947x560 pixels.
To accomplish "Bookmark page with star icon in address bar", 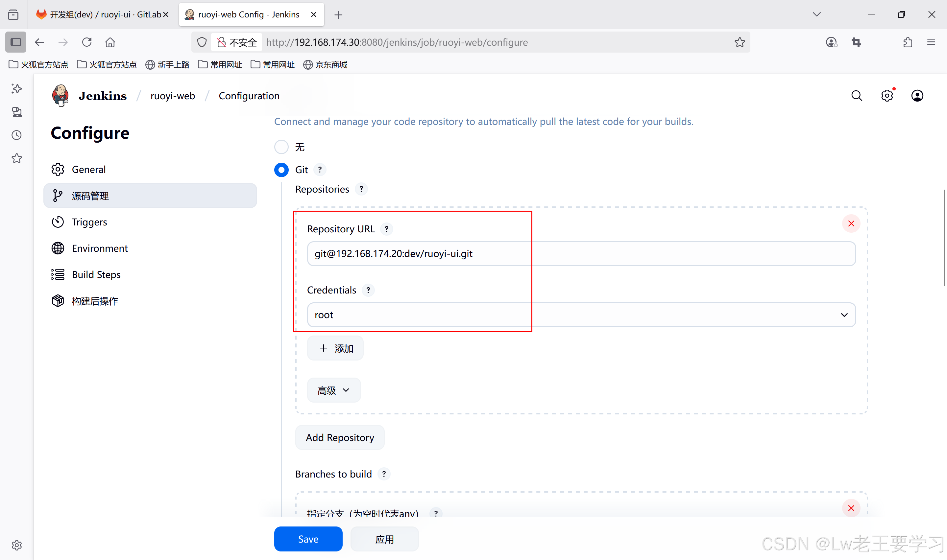I will pos(740,42).
